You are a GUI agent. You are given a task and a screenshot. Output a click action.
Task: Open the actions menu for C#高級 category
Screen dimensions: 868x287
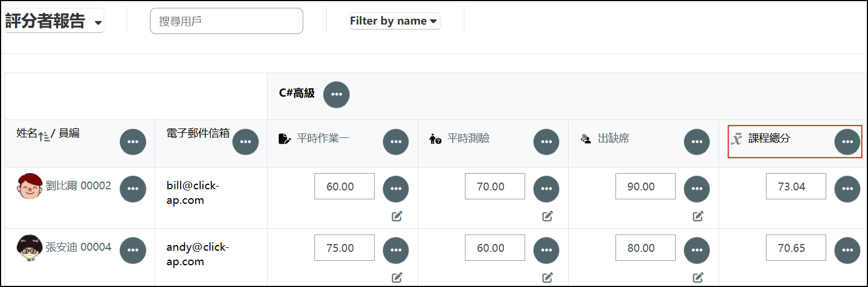click(336, 94)
